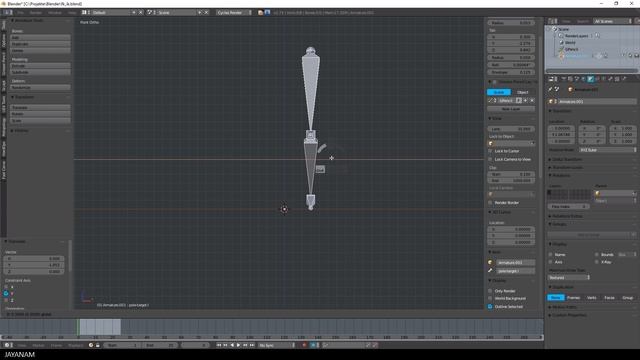Open the Render menu

click(x=36, y=13)
